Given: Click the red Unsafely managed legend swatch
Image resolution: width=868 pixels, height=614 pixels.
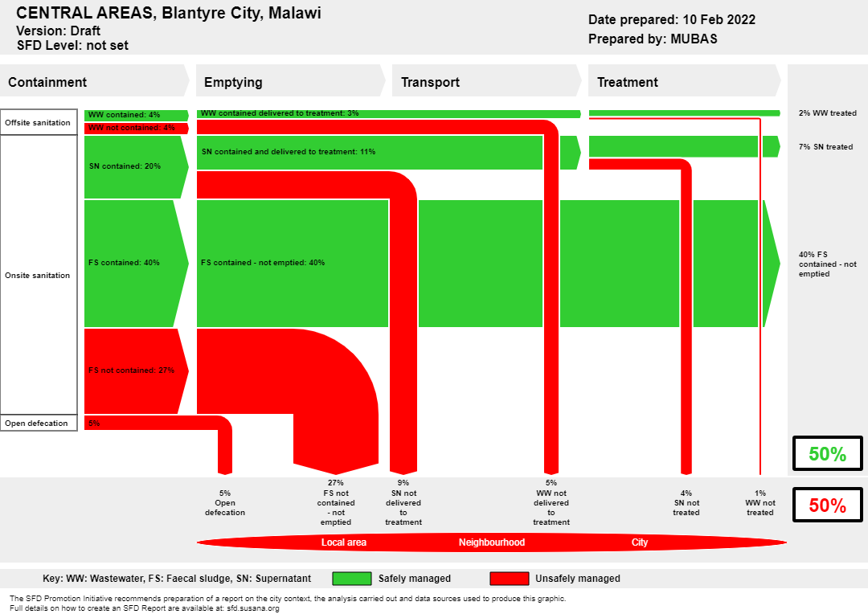Looking at the screenshot, I should tap(510, 579).
